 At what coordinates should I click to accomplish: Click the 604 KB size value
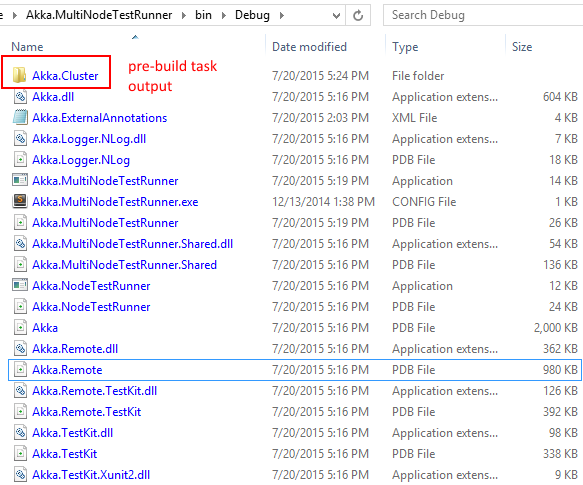(x=560, y=97)
